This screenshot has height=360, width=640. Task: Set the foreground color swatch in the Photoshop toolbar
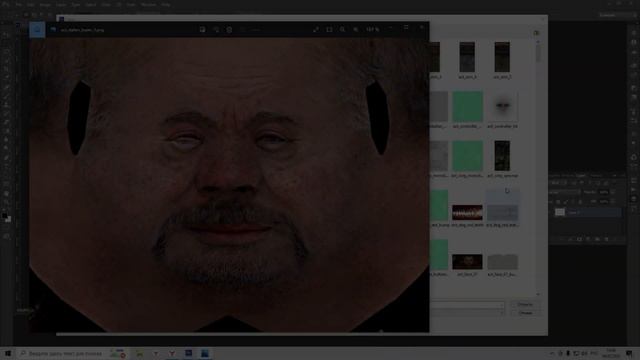[4, 216]
